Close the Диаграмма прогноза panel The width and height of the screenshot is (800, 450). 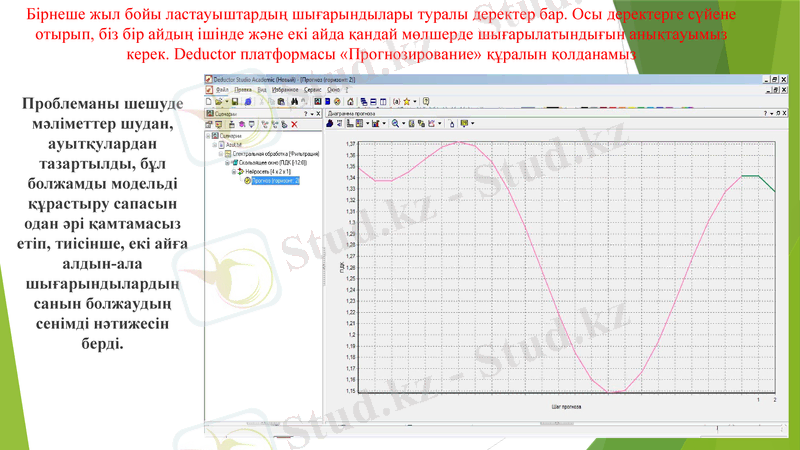coord(784,113)
